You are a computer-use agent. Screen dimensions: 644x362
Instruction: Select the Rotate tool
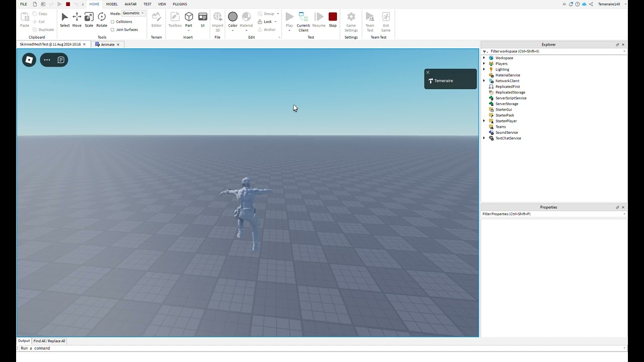click(x=102, y=20)
